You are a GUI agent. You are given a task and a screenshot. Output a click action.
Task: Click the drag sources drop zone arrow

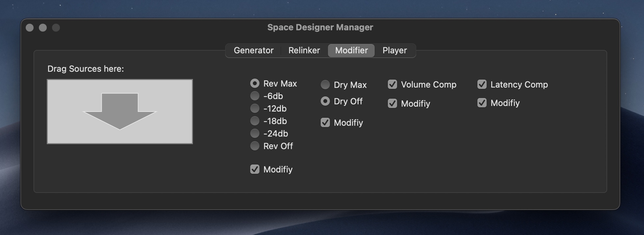(x=120, y=111)
